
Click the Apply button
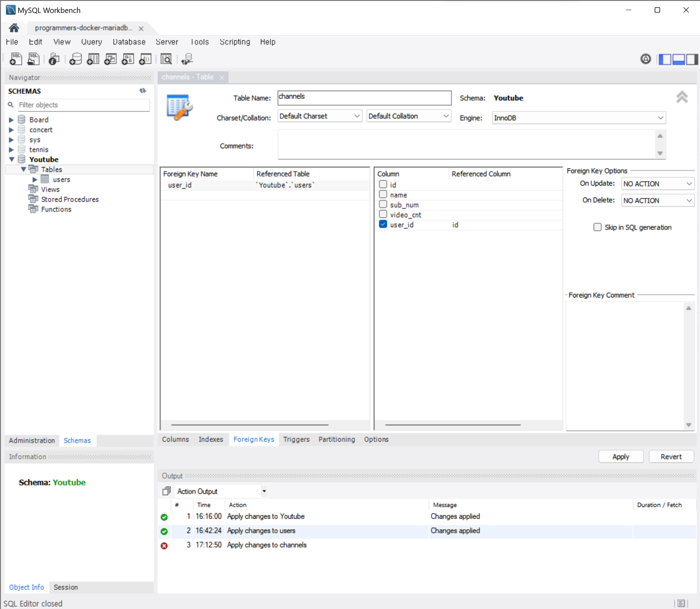click(x=621, y=457)
